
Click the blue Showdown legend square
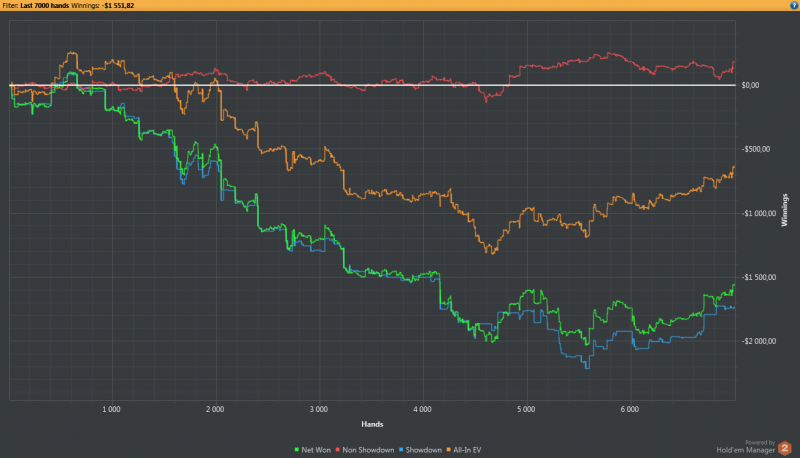click(401, 450)
